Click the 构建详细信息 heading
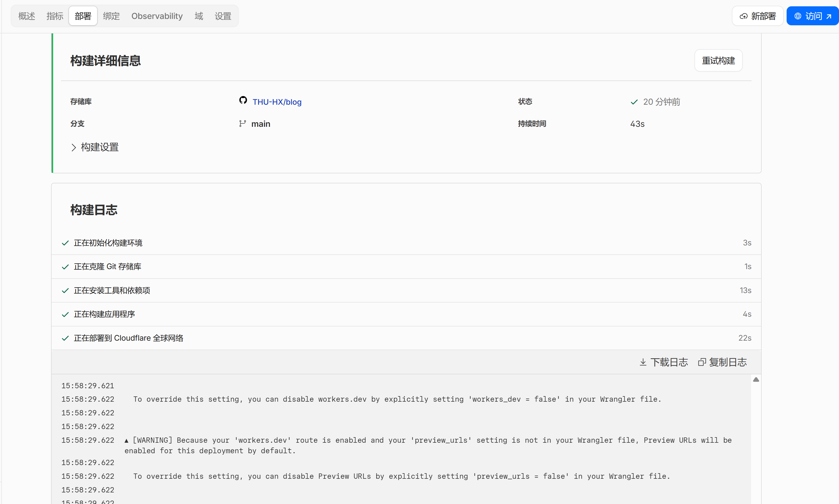Screen dimensions: 839x504 [x=105, y=61]
